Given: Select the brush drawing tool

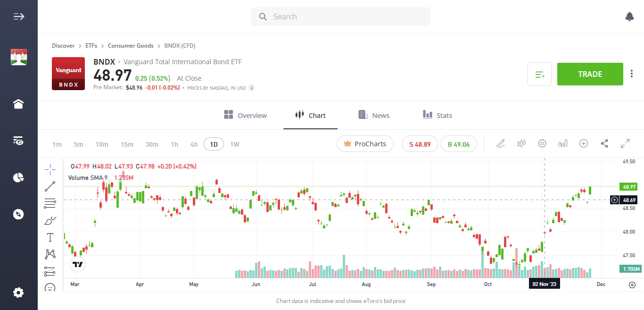Looking at the screenshot, I should pos(50,220).
